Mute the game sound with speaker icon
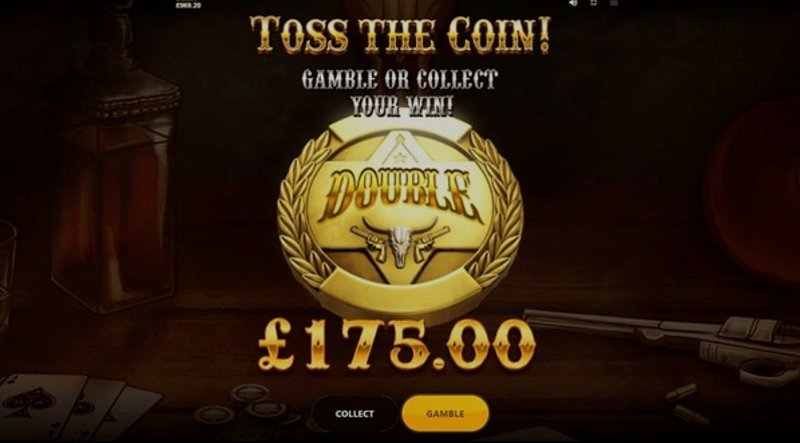The image size is (800, 443). click(573, 3)
